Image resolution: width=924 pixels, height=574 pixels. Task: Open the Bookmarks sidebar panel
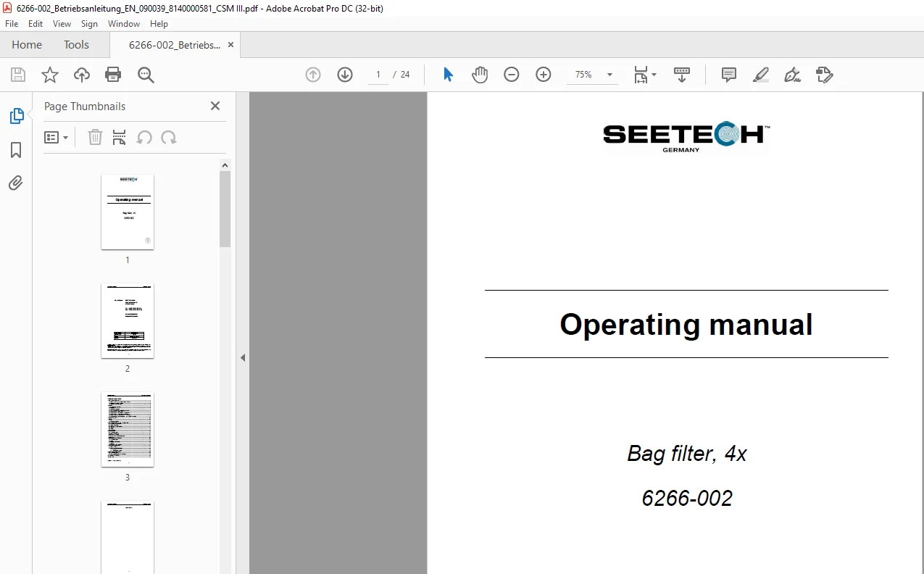pyautogui.click(x=16, y=150)
